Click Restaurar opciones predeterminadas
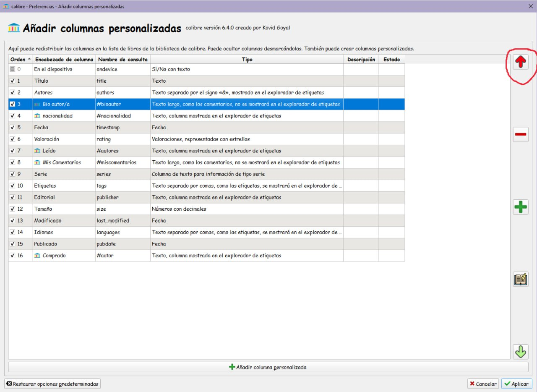 click(52, 384)
